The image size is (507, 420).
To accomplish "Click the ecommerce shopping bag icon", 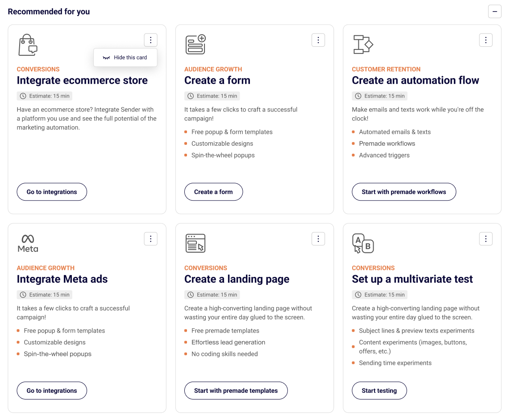I will click(x=28, y=45).
